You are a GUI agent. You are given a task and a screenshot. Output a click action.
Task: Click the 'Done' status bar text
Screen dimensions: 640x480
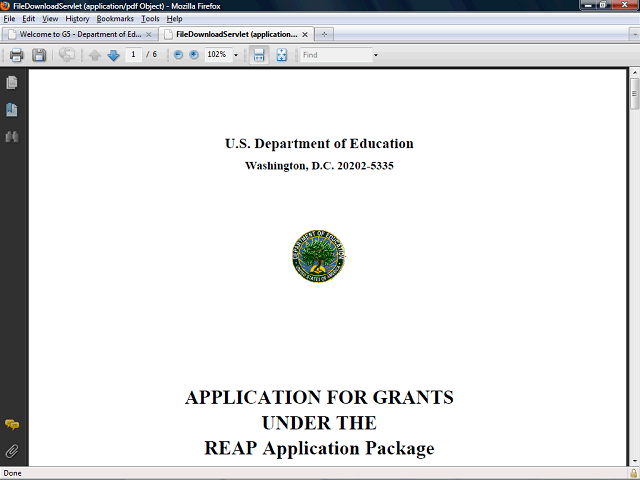pos(12,473)
